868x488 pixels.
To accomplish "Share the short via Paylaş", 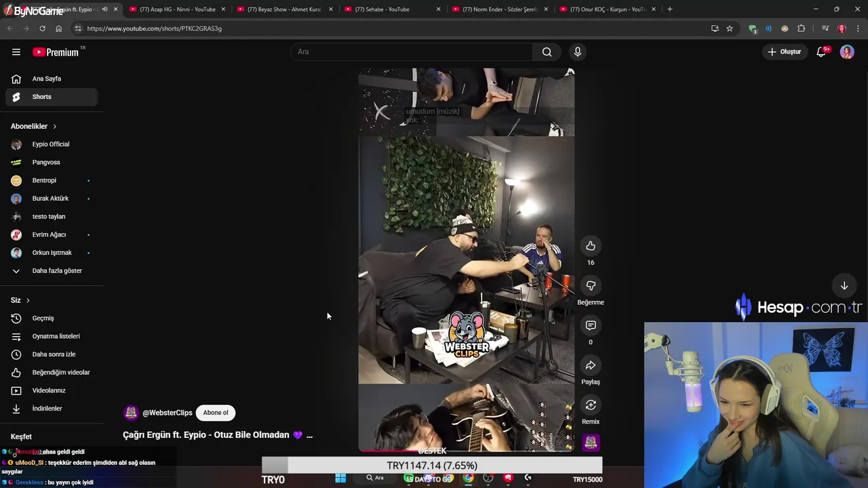I will point(591,365).
